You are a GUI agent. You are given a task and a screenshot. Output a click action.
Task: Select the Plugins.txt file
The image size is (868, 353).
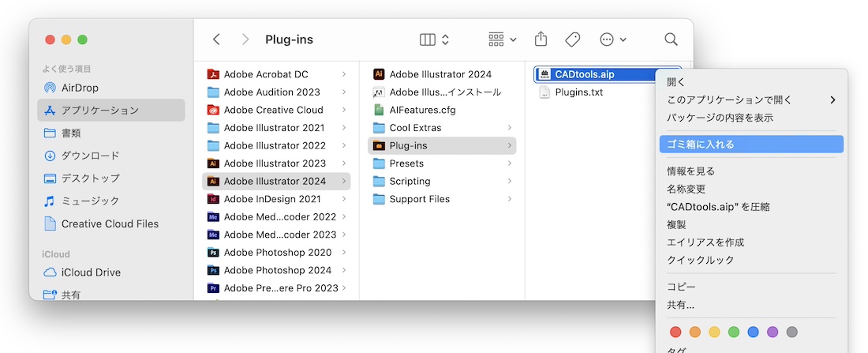578,92
